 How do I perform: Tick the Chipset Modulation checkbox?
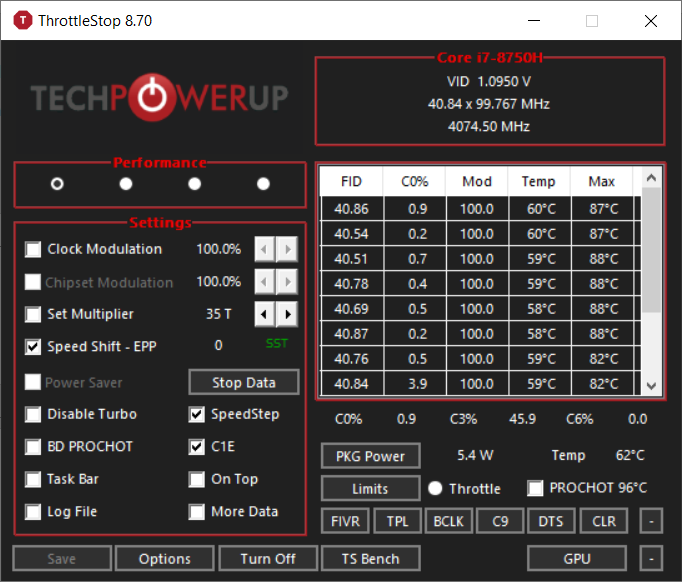pos(33,282)
